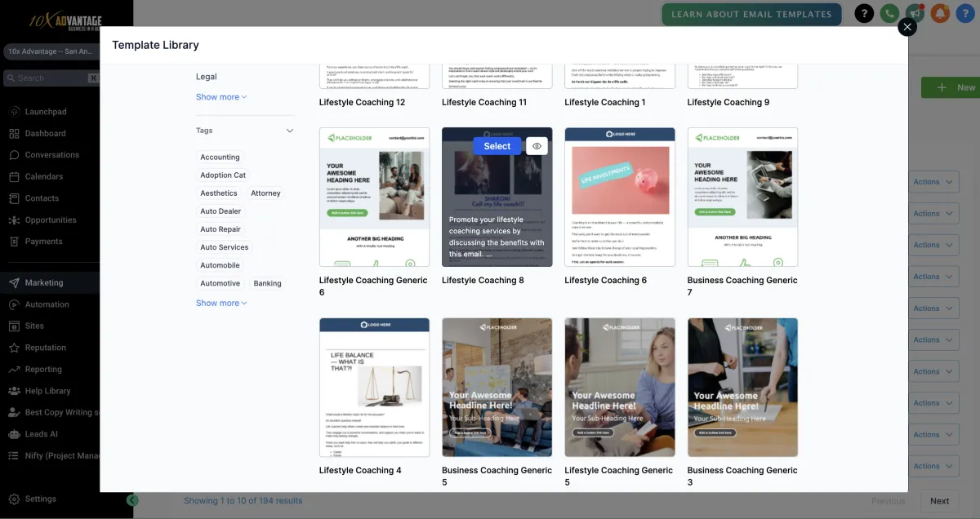Click the Help Library sidebar icon
The image size is (980, 519).
tap(14, 391)
